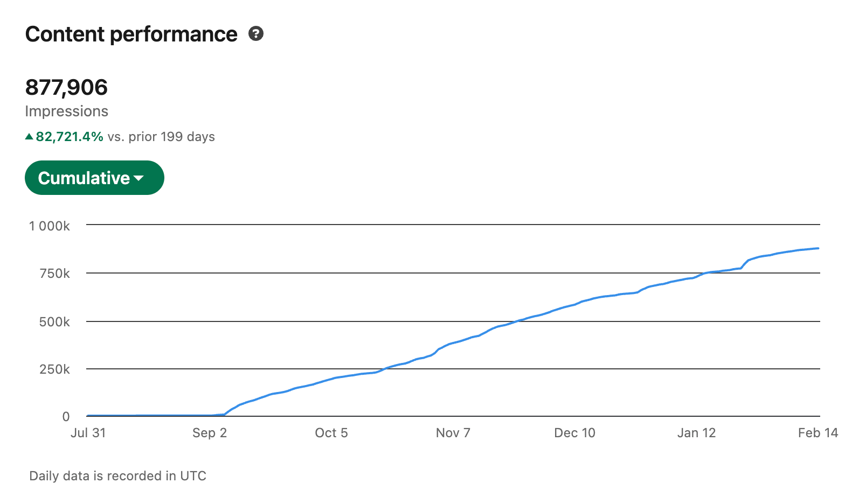Screen dimensions: 859x504
Task: Click the Nov 7 date label
Action: (453, 433)
